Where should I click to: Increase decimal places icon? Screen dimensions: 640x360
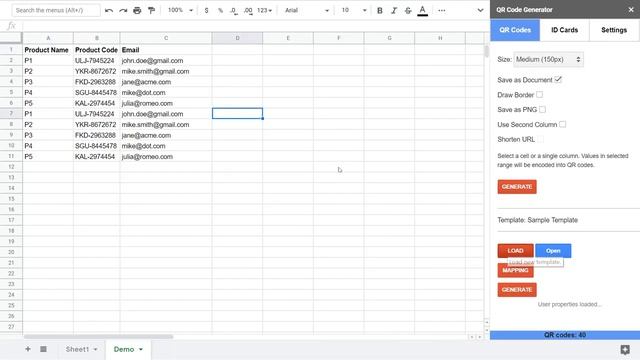(x=248, y=10)
